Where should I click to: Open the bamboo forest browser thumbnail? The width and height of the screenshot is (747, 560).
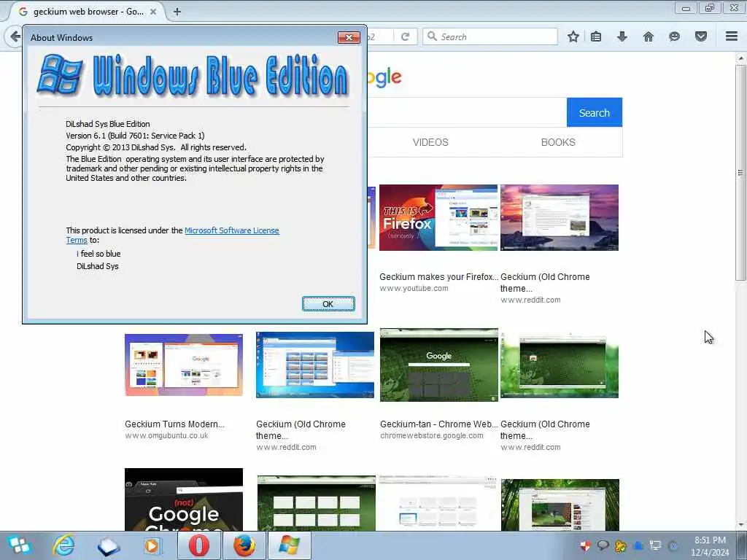(560, 505)
